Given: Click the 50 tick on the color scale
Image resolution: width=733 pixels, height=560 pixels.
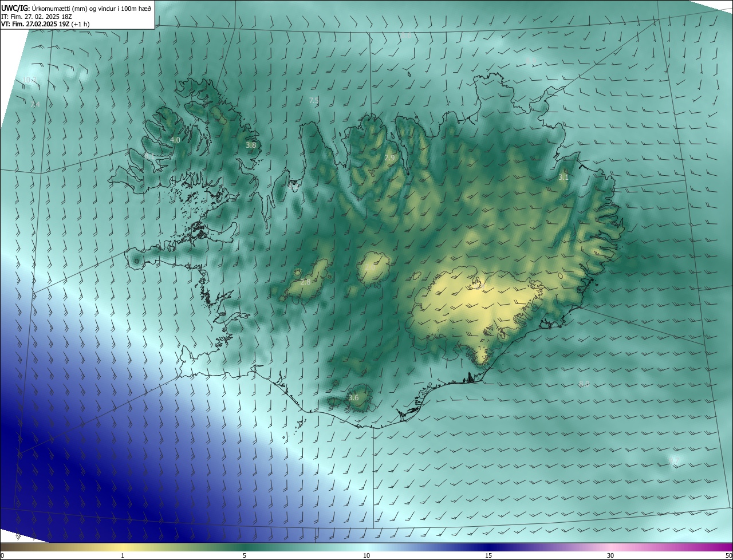Looking at the screenshot, I should (728, 555).
